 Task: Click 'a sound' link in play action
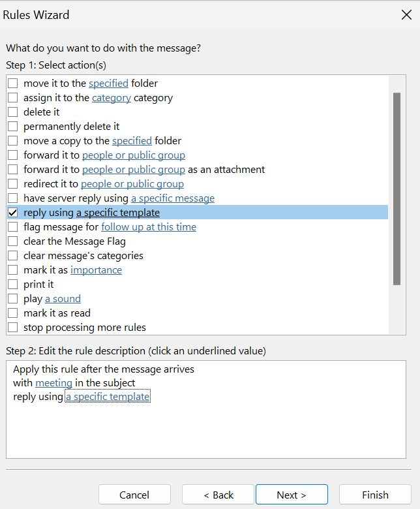click(63, 299)
